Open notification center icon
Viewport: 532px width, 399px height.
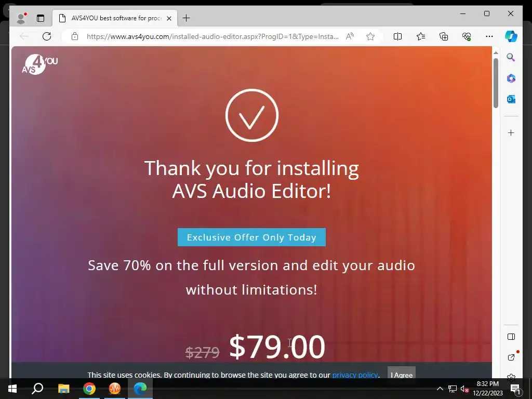click(515, 389)
